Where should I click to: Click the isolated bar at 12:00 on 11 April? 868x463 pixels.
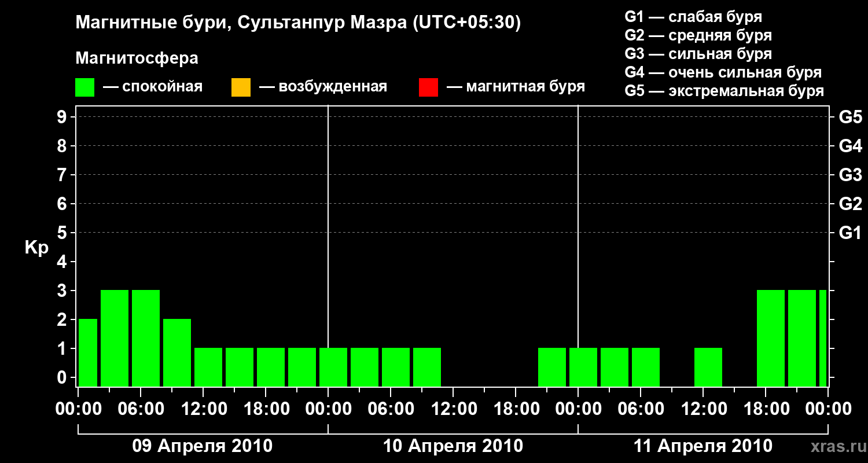coord(708,367)
